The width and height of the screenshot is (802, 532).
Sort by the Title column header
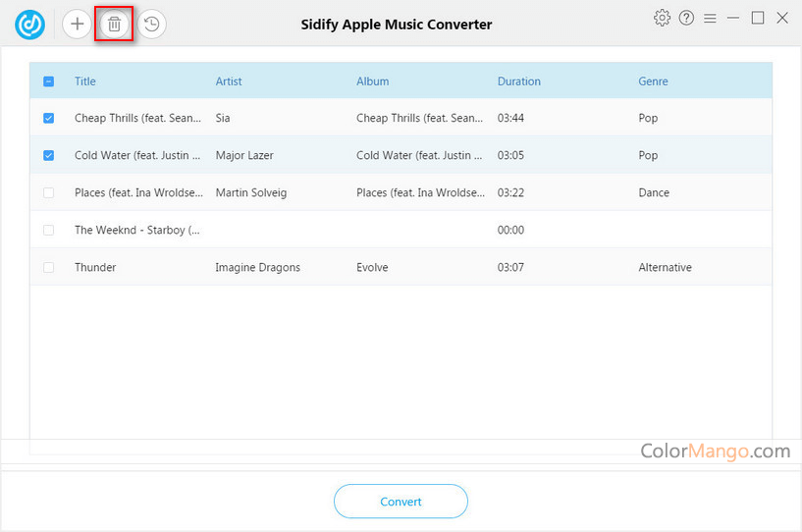coord(85,81)
